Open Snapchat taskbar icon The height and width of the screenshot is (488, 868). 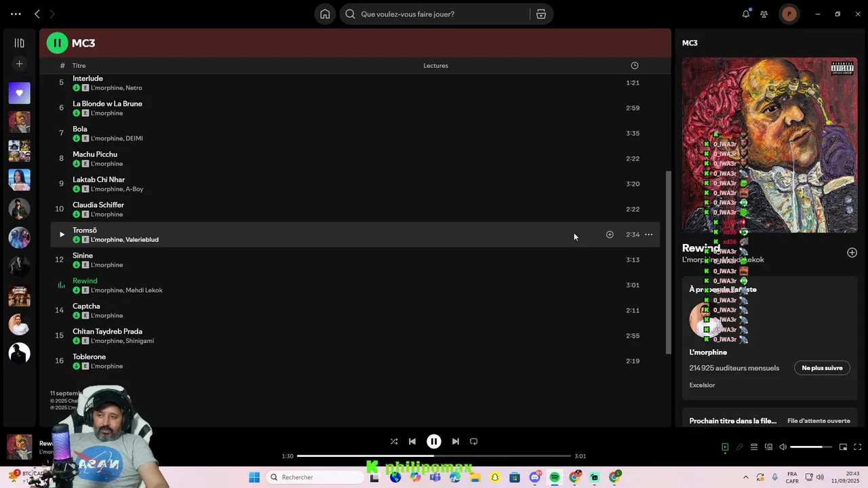[495, 477]
